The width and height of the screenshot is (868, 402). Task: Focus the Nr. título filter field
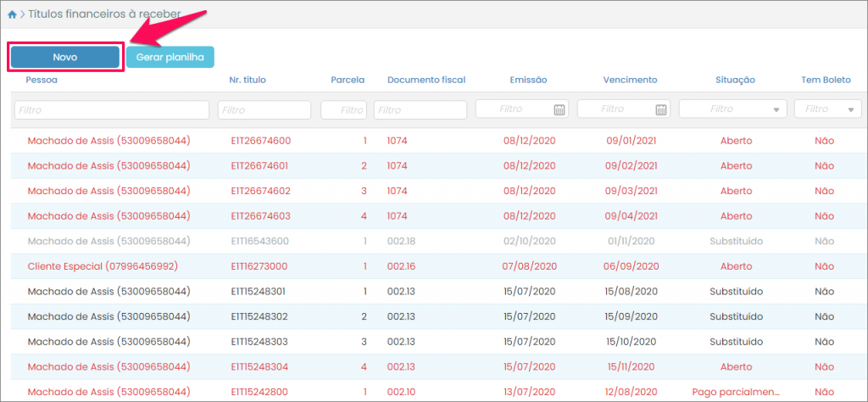coord(266,109)
